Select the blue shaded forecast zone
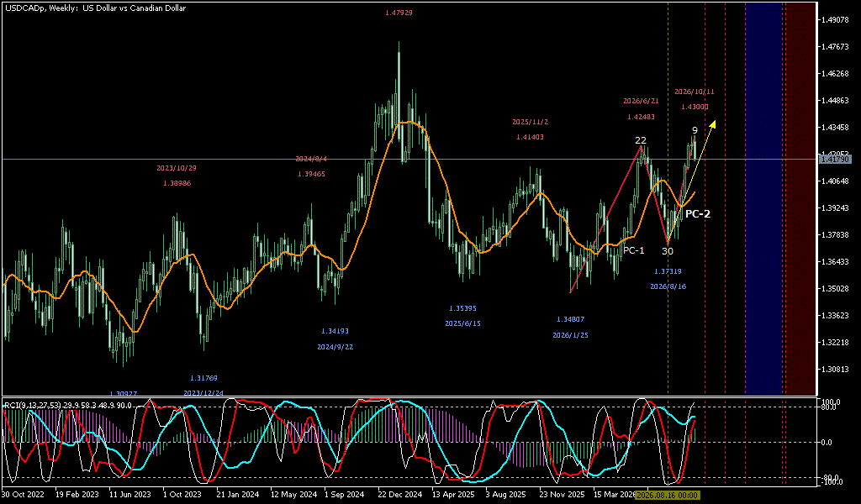 click(x=763, y=198)
